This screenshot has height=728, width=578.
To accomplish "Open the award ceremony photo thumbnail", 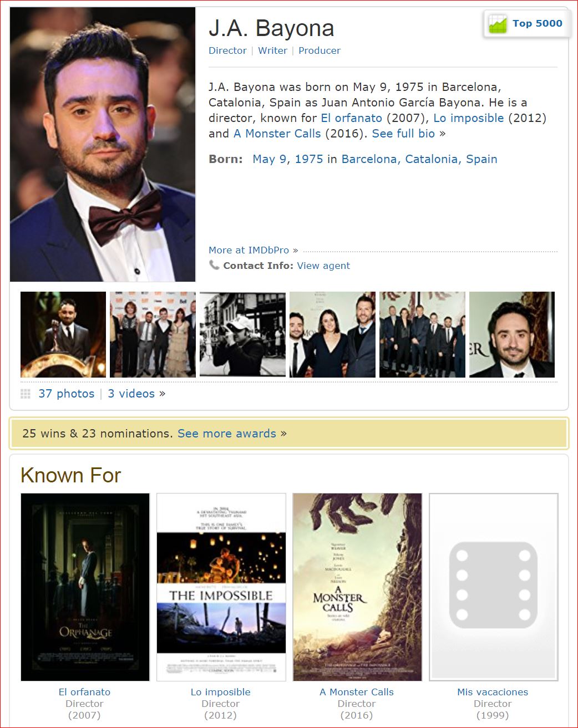I will 63,334.
